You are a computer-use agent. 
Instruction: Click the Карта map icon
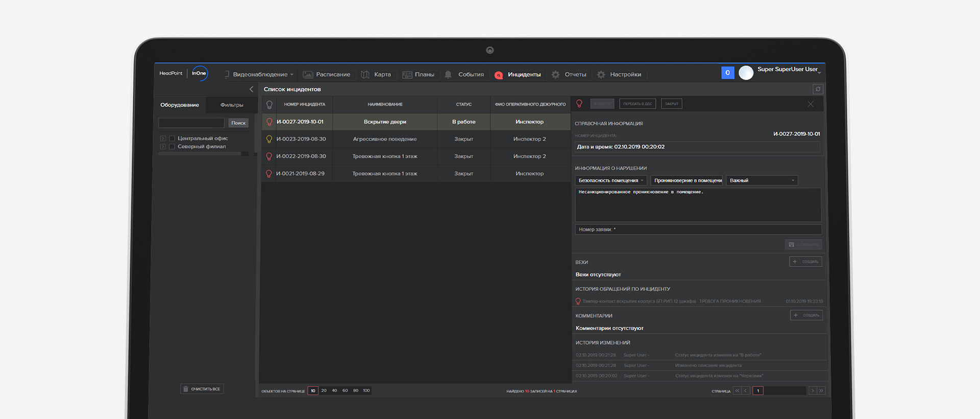(x=365, y=75)
